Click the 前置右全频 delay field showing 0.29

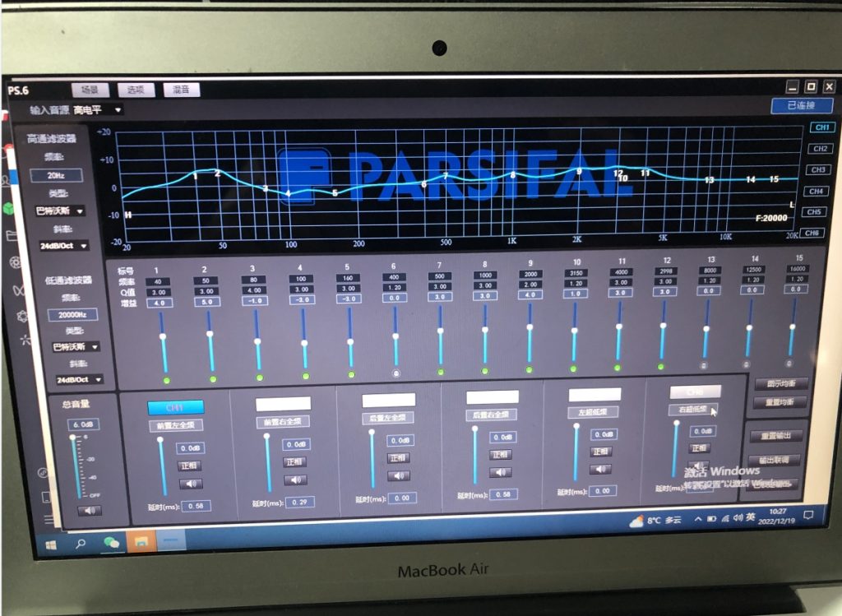click(299, 503)
